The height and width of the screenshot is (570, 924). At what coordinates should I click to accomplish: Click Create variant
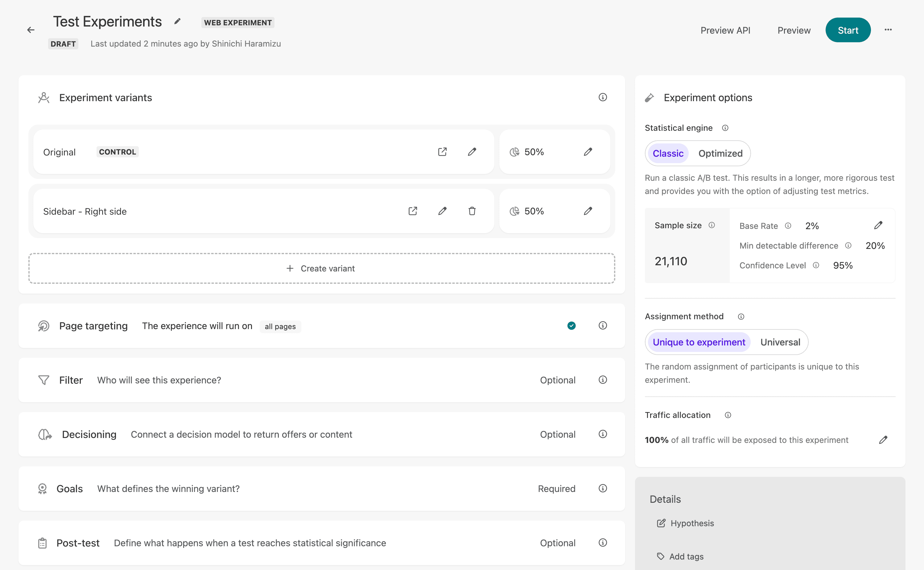[x=321, y=268]
